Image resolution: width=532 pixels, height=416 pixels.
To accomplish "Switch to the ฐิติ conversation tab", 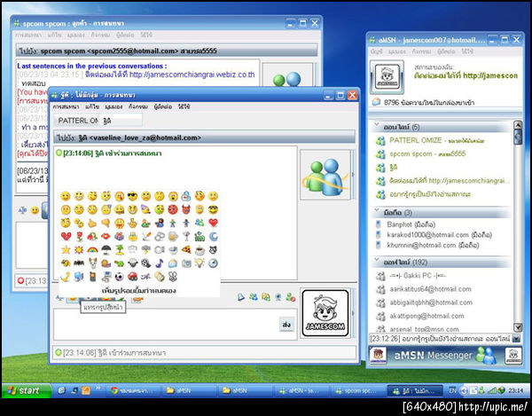I will [x=121, y=121].
